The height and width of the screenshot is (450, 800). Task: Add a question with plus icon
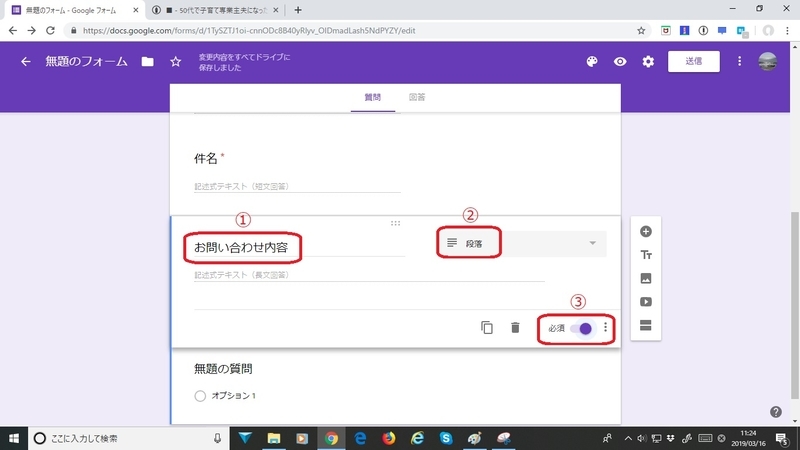tap(645, 232)
